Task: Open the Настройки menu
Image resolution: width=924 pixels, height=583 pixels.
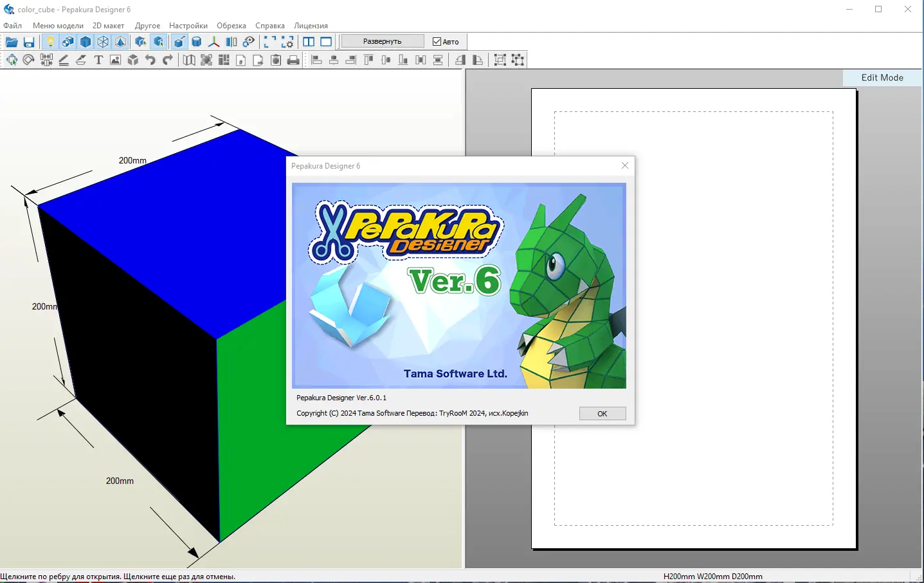Action: tap(188, 26)
